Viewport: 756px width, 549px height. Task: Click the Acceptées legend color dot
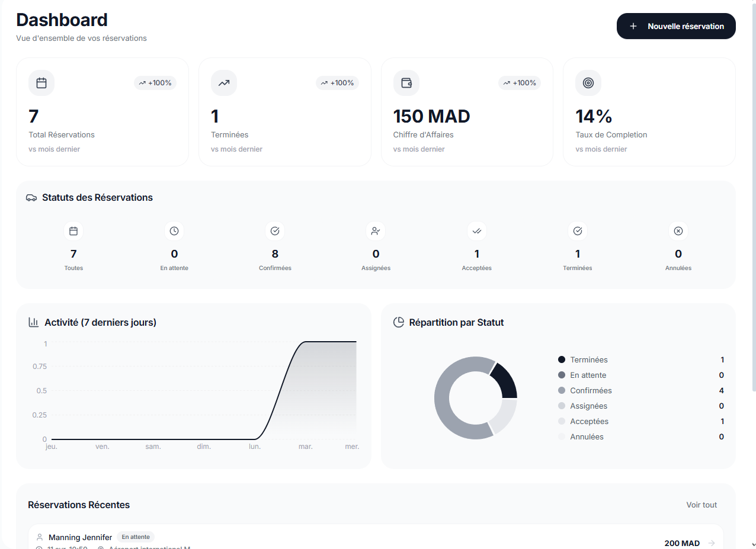click(x=562, y=421)
